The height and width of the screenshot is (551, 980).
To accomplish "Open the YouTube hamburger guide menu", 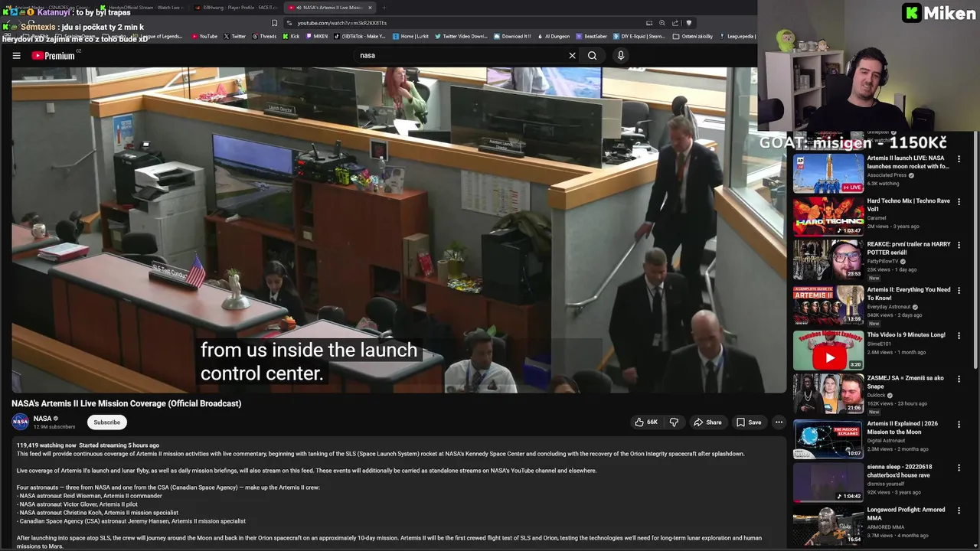I will [16, 55].
